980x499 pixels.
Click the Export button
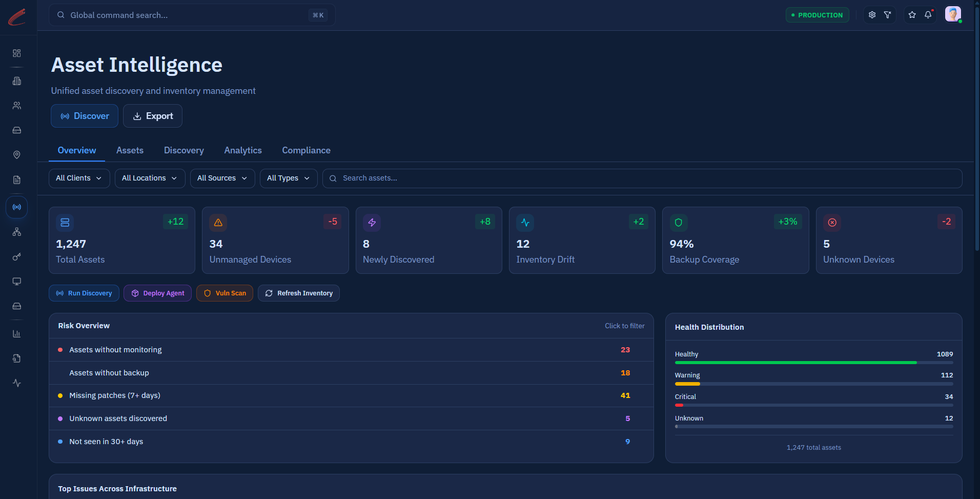pos(153,116)
